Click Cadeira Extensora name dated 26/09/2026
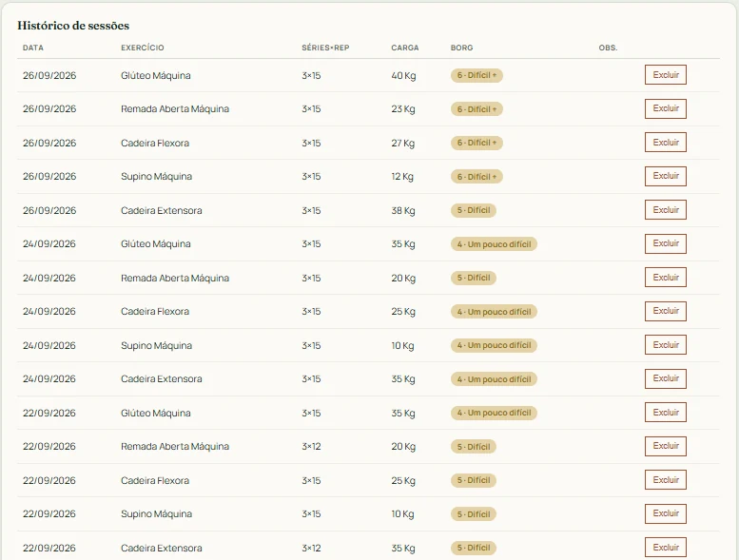Screen dimensions: 739x560 (x=161, y=210)
